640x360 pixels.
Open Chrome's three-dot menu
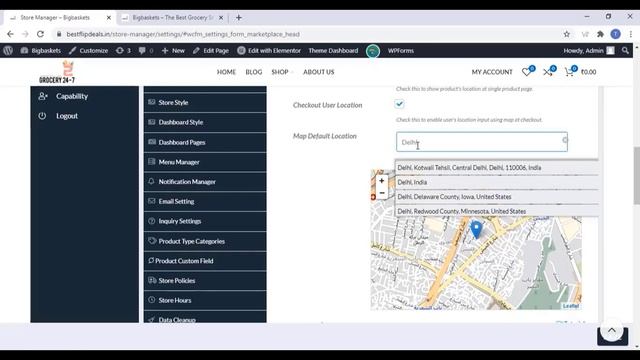point(631,34)
